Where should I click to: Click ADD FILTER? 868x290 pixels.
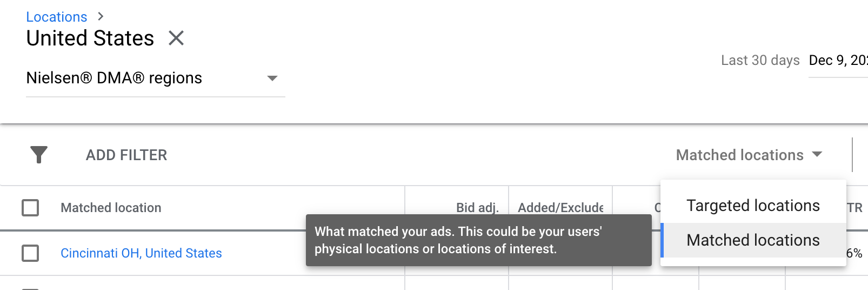tap(126, 155)
